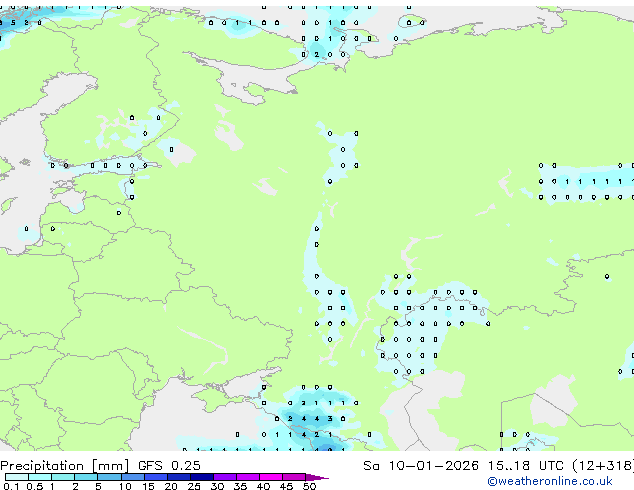Click the above-50 mm legend arrow tip
634x490 pixels.
(x=317, y=477)
